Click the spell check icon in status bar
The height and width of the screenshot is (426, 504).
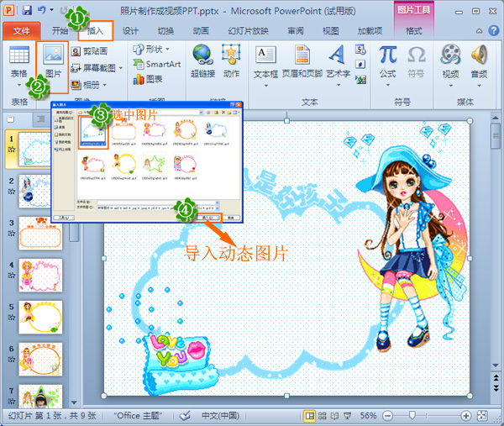click(x=185, y=416)
